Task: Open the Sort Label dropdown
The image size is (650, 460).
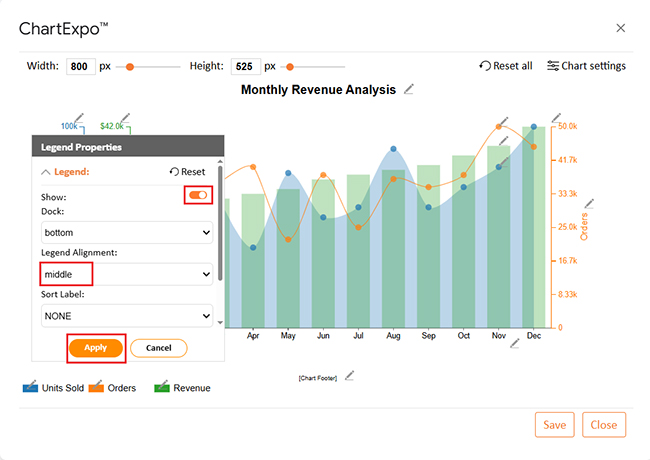Action: click(x=126, y=314)
